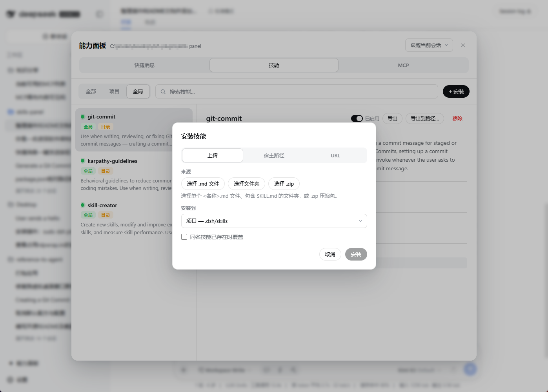Screen dimensions: 548x392
Task: Click the git-commit heading in detail pane
Action: click(x=224, y=119)
